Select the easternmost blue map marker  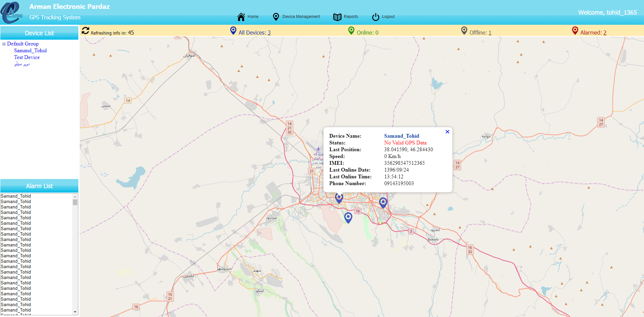(x=383, y=203)
